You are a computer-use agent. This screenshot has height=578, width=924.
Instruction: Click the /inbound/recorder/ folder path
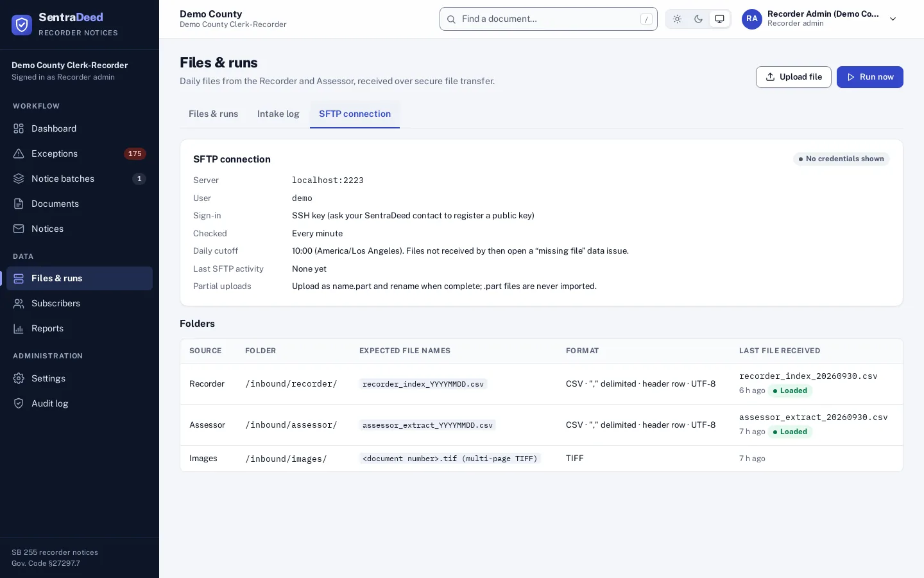(291, 384)
